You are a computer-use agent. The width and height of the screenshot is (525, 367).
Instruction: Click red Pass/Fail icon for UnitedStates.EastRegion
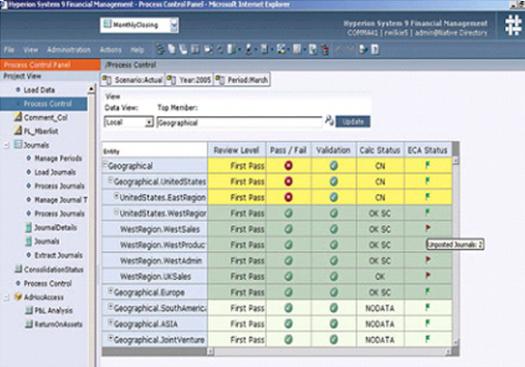coord(288,197)
